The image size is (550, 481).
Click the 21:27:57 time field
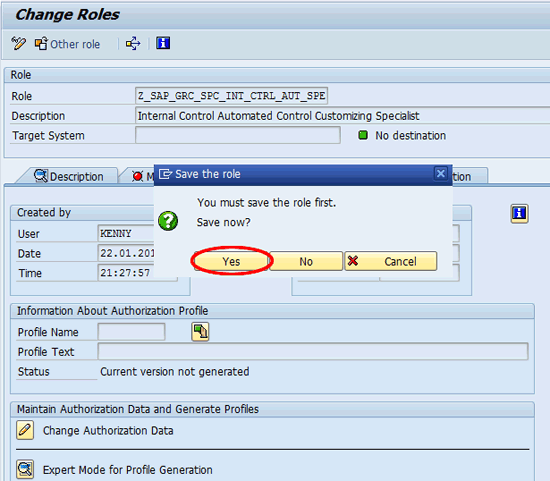[x=126, y=273]
